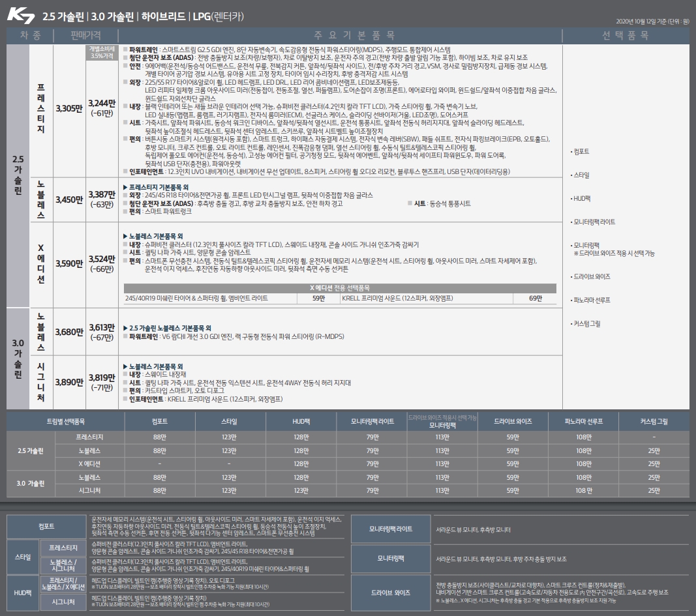Click '※ 드라이브 와이즈 적용 시 선택 가능' note
Image resolution: width=696 pixels, height=616 pixels.
click(614, 253)
